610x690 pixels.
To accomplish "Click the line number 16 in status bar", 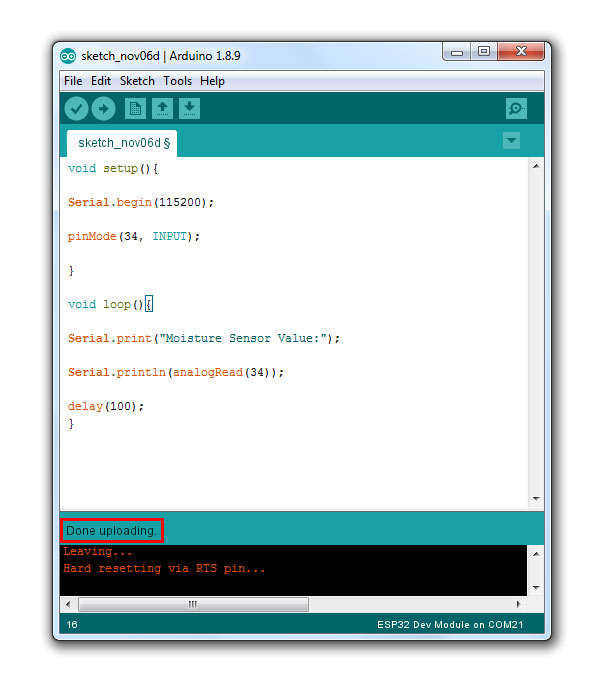I will 72,624.
